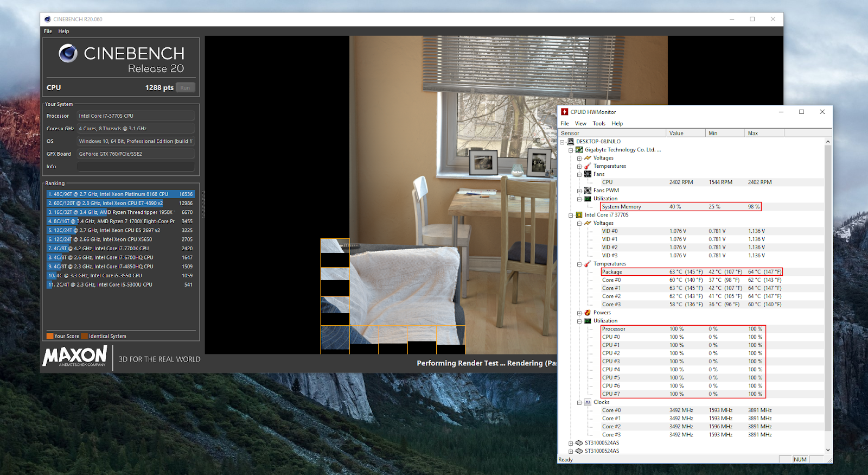The height and width of the screenshot is (475, 868).
Task: Collapse the Intel Core i7 3770S node
Action: (x=571, y=215)
